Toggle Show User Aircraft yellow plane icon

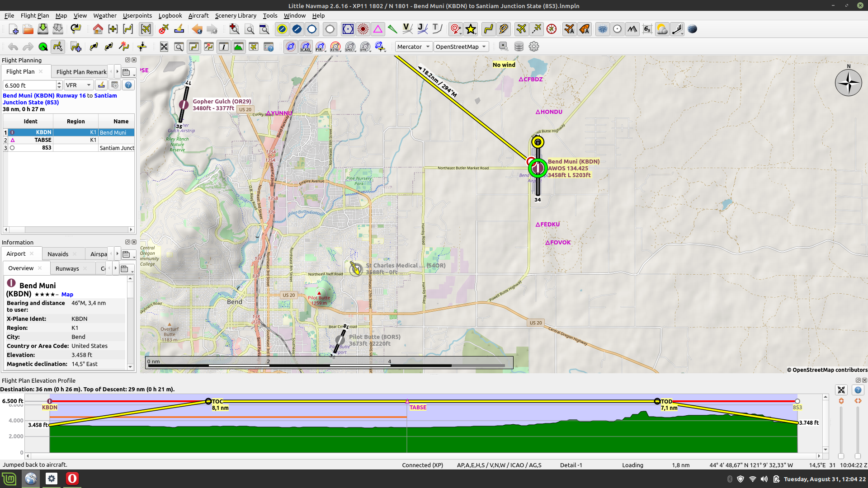(x=521, y=29)
